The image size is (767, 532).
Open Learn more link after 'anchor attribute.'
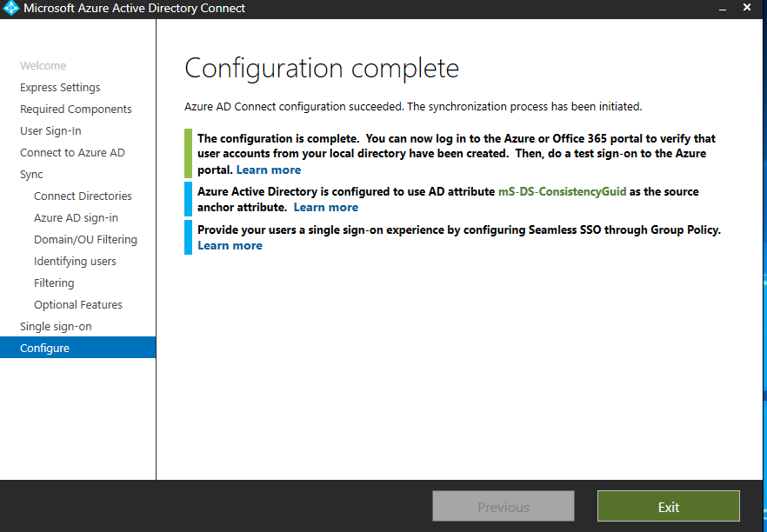tap(326, 207)
